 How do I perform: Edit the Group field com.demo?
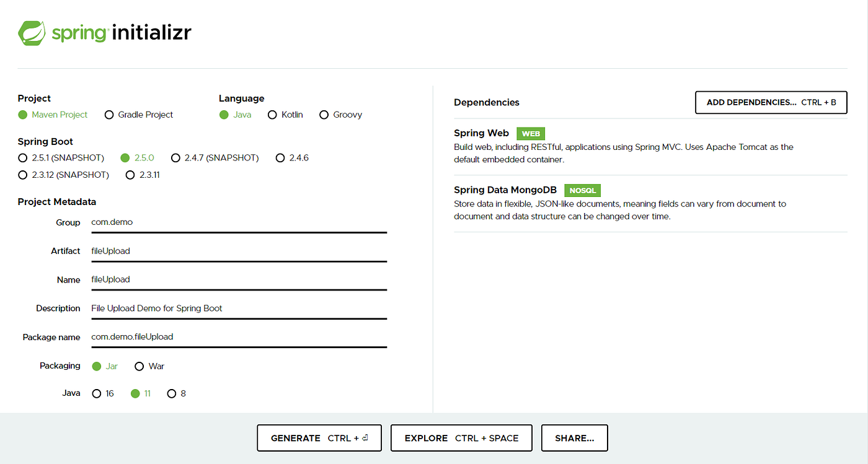click(239, 222)
